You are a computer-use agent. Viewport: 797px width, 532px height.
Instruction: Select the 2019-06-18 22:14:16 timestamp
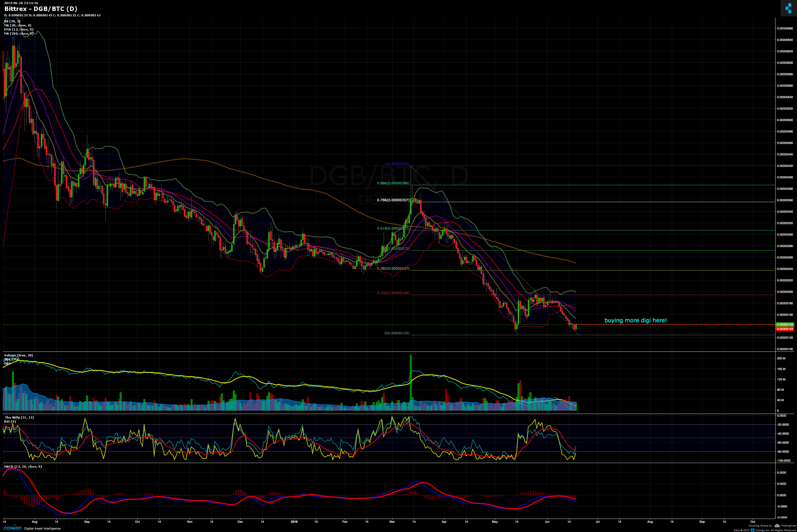coord(21,3)
